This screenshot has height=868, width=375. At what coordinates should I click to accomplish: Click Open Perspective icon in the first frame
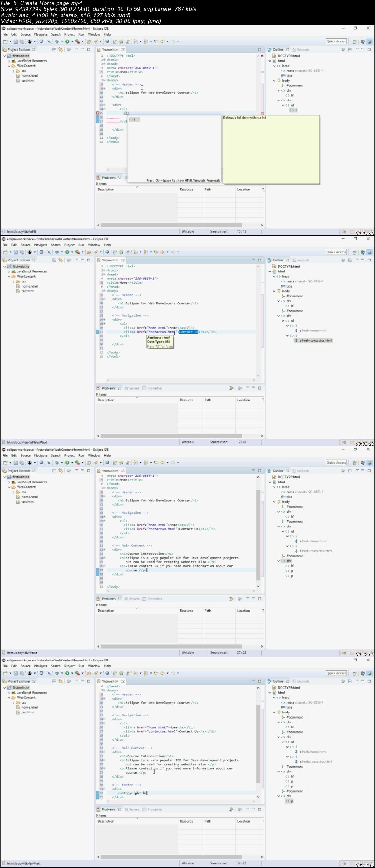354,42
